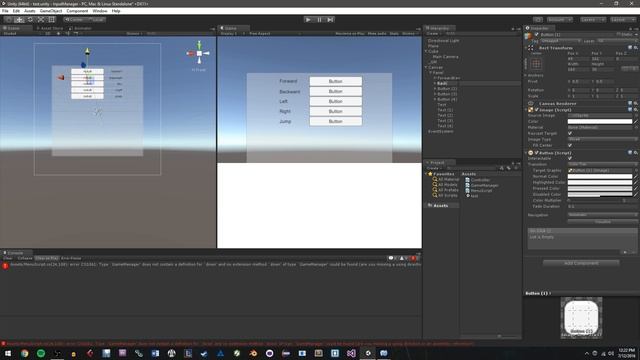The height and width of the screenshot is (360, 640).
Task: Open the Tag dropdown in Inspector
Action: [x=561, y=41]
